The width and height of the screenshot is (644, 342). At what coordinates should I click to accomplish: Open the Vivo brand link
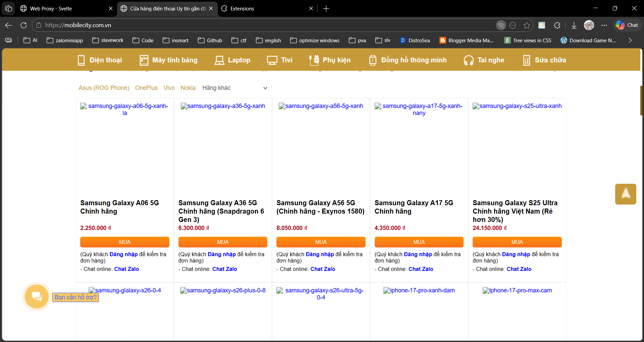coord(169,88)
